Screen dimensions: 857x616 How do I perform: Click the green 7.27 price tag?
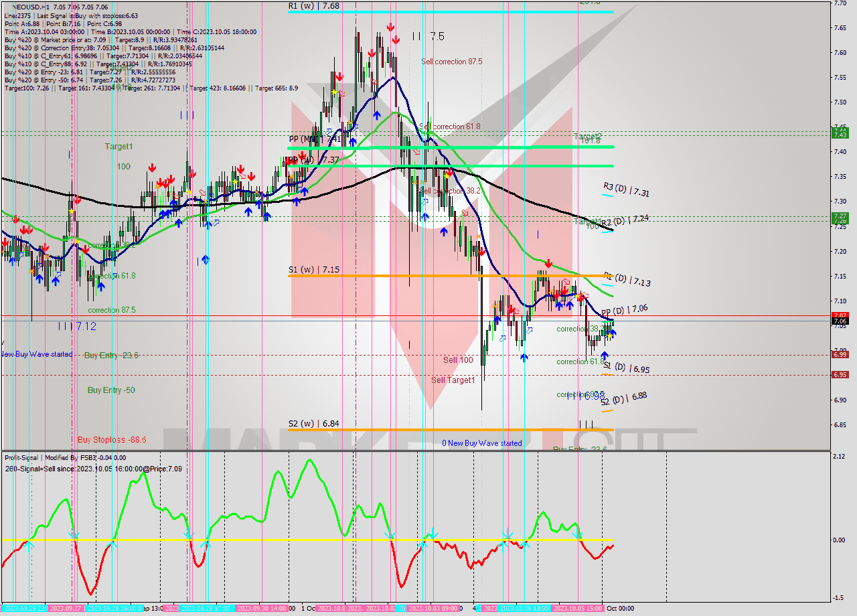(840, 216)
